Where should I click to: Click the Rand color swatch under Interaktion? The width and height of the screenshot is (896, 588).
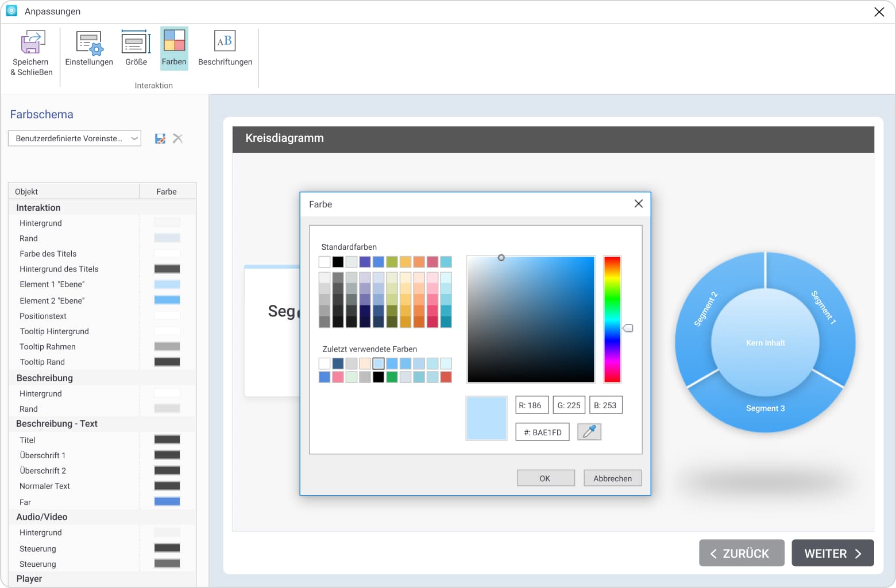pos(167,238)
